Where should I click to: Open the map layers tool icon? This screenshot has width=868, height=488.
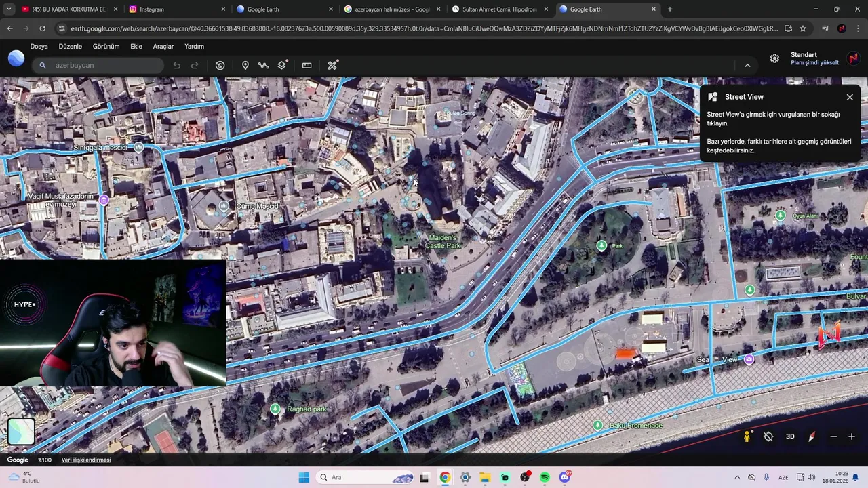pos(283,65)
